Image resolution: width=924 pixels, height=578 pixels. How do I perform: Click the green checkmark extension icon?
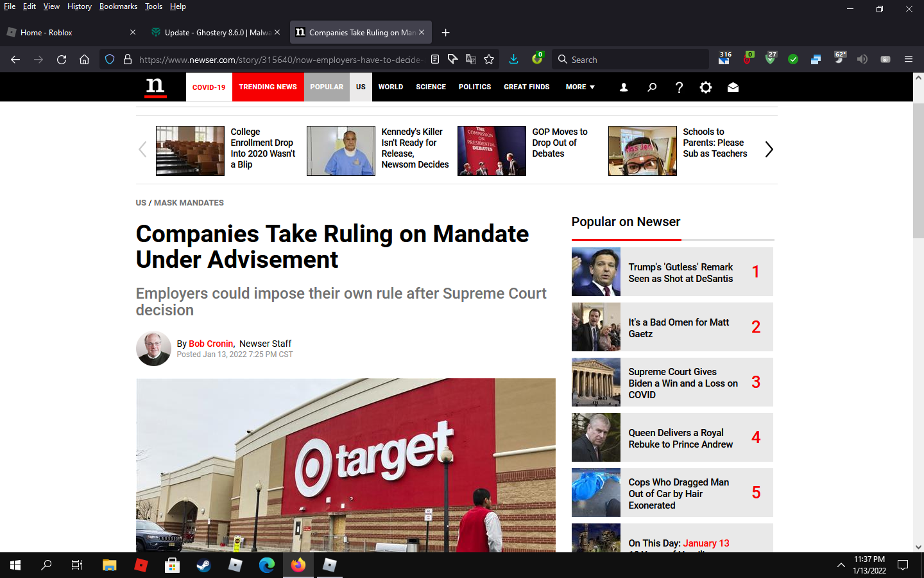pyautogui.click(x=793, y=60)
